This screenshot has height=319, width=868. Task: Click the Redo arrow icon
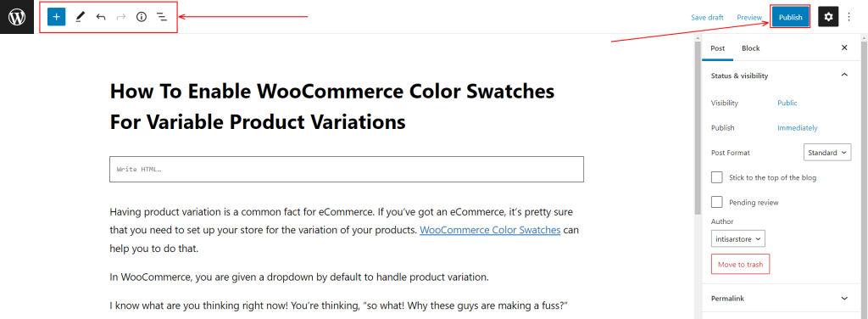pyautogui.click(x=120, y=17)
